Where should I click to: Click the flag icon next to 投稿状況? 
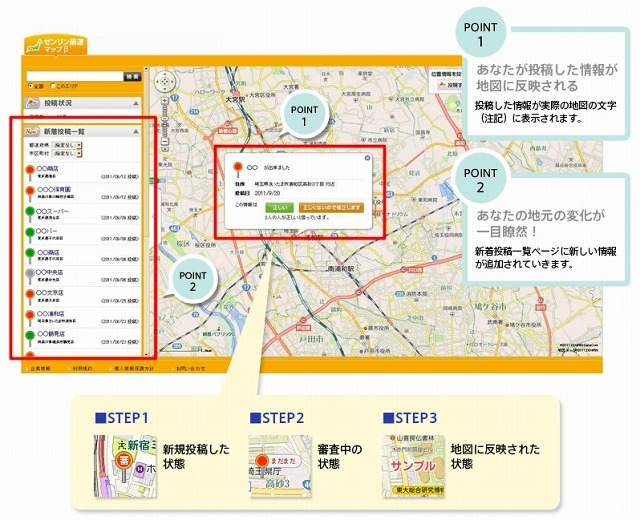pyautogui.click(x=32, y=103)
